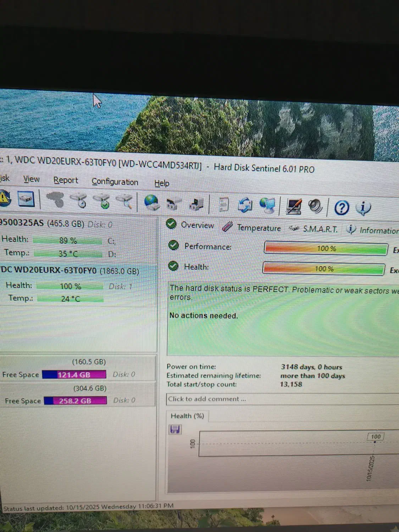This screenshot has width=399, height=532.
Task: Click the yellow warning alert toolbar icon
Action: pos(5,198)
